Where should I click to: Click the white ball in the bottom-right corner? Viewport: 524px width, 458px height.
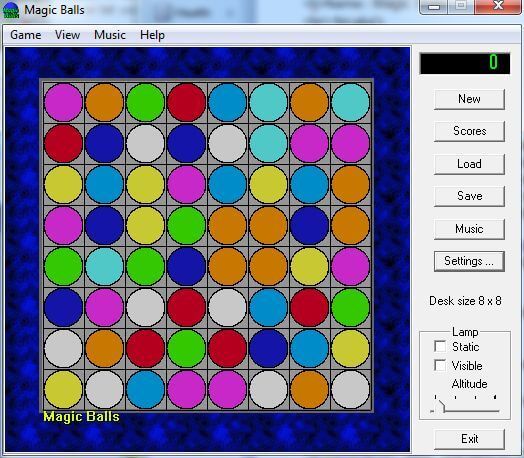pyautogui.click(x=351, y=390)
